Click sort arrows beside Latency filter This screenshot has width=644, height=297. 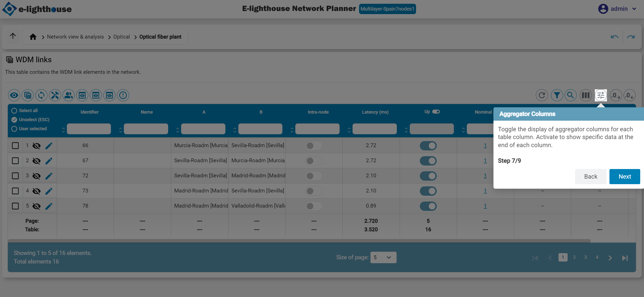tap(349, 130)
